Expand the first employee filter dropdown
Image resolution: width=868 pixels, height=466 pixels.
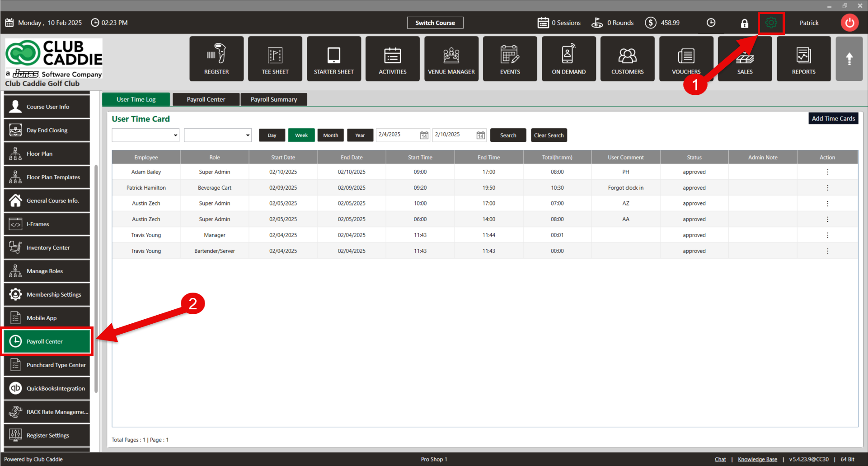click(x=145, y=135)
